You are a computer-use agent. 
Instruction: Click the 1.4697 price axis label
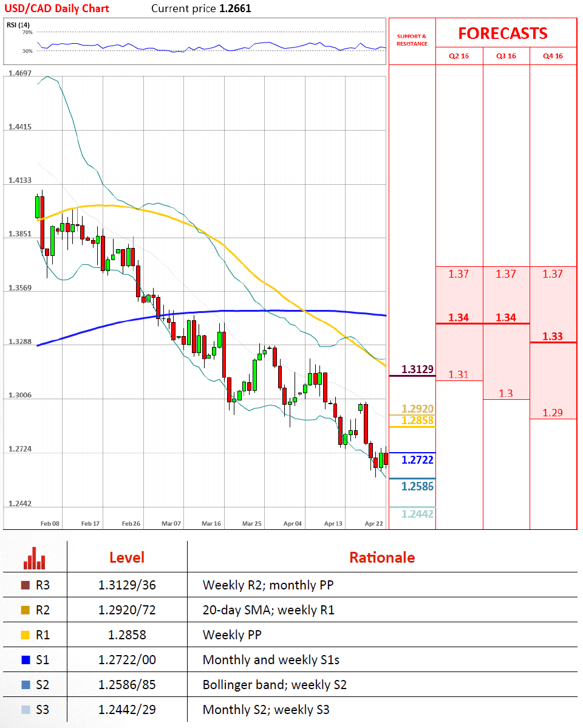coord(20,74)
